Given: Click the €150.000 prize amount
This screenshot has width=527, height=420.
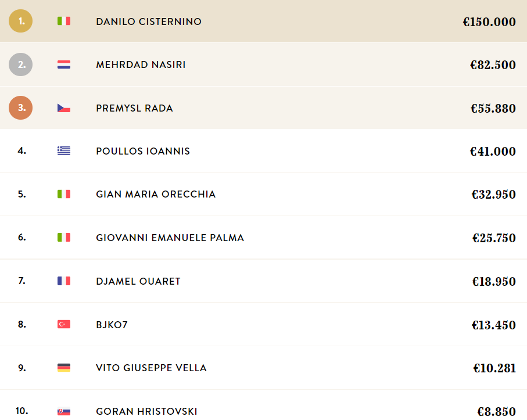Looking at the screenshot, I should (489, 22).
